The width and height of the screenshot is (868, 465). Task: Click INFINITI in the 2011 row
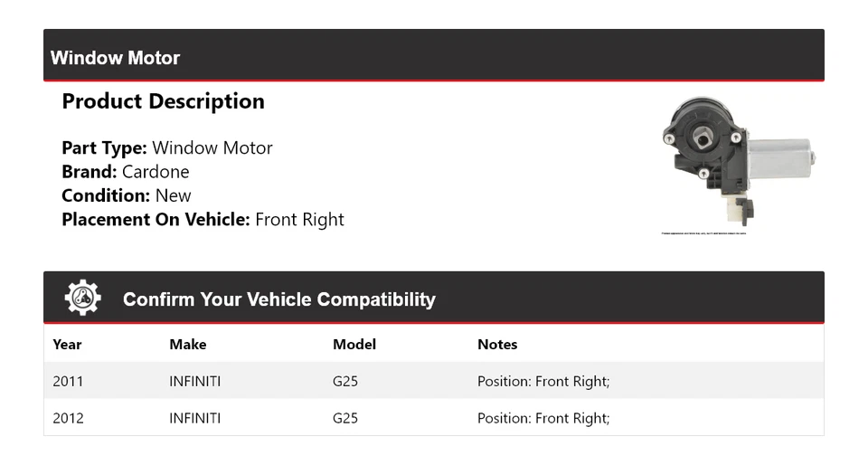194,382
